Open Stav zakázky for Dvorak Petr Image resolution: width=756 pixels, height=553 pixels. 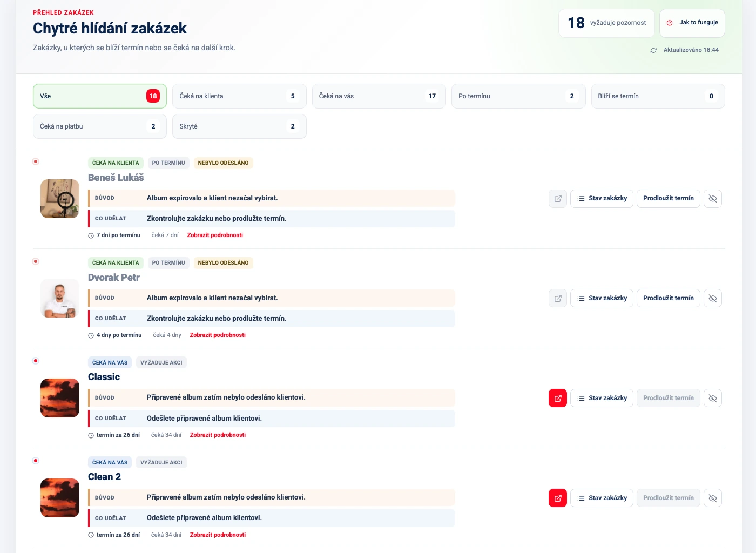(x=602, y=298)
